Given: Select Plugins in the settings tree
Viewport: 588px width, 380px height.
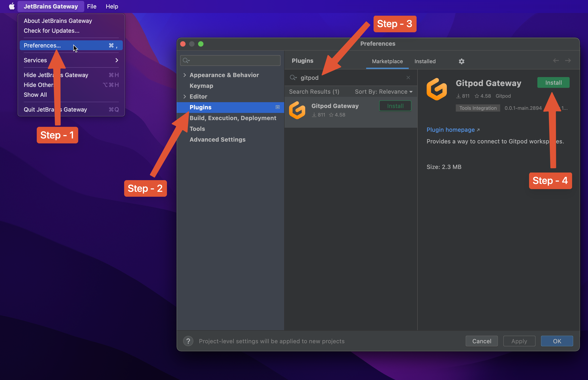Looking at the screenshot, I should coord(230,107).
